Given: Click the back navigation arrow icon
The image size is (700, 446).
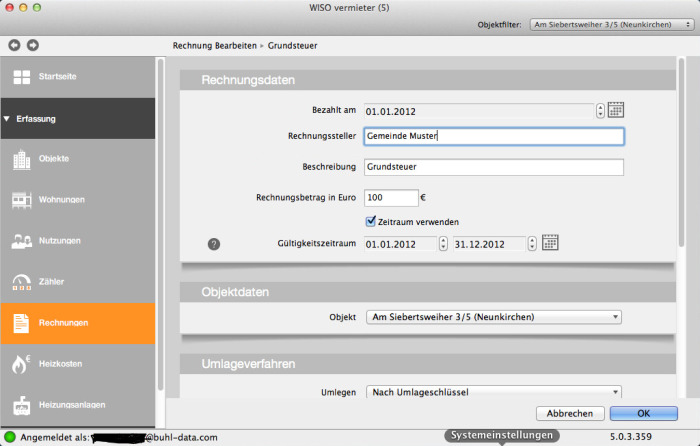Looking at the screenshot, I should point(14,45).
